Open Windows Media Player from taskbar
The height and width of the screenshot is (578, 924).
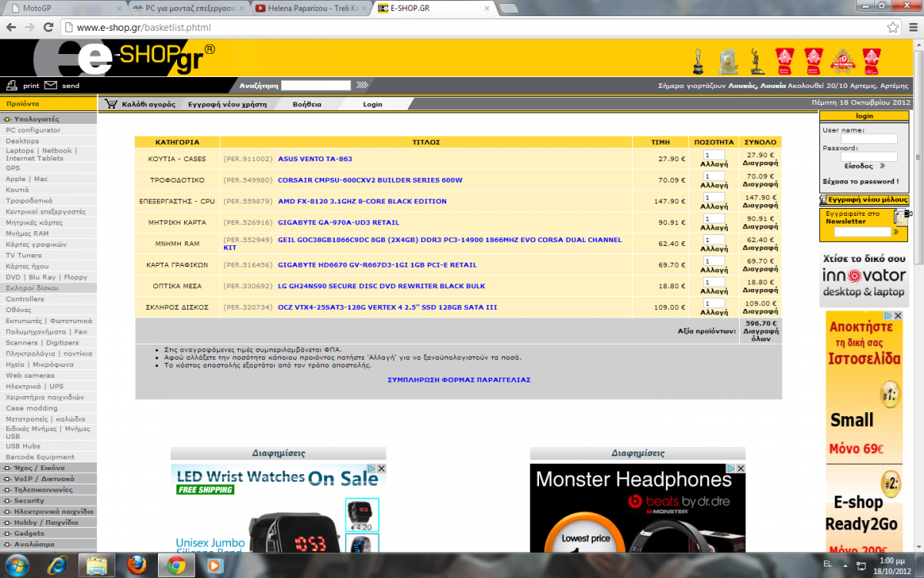[x=215, y=566]
